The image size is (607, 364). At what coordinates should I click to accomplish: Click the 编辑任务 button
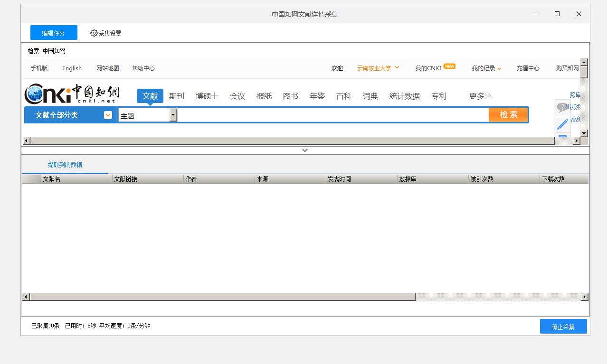click(x=54, y=33)
